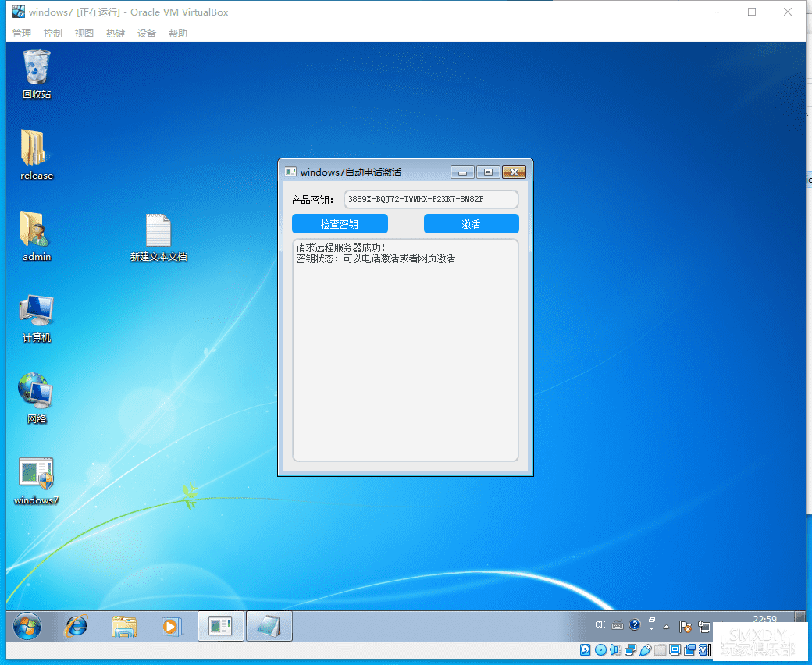Show hidden tray icons arrow
This screenshot has height=665, width=812.
point(667,627)
